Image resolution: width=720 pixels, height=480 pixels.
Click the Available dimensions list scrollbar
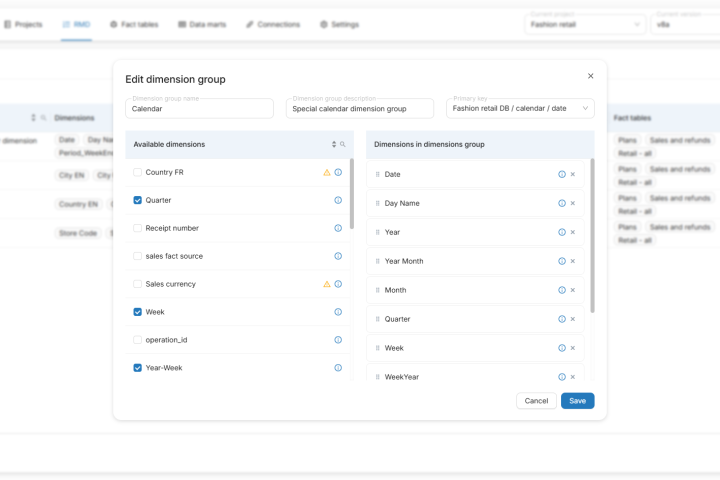[352, 194]
